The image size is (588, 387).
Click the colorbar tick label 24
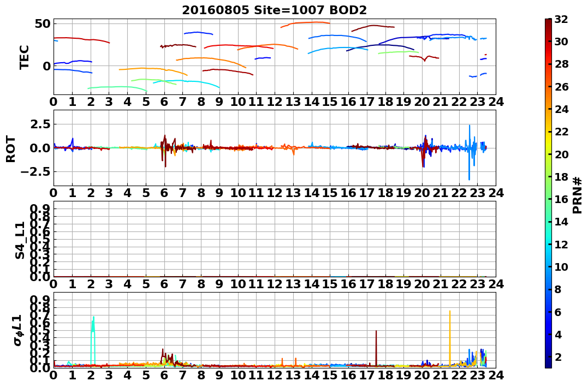[561, 109]
